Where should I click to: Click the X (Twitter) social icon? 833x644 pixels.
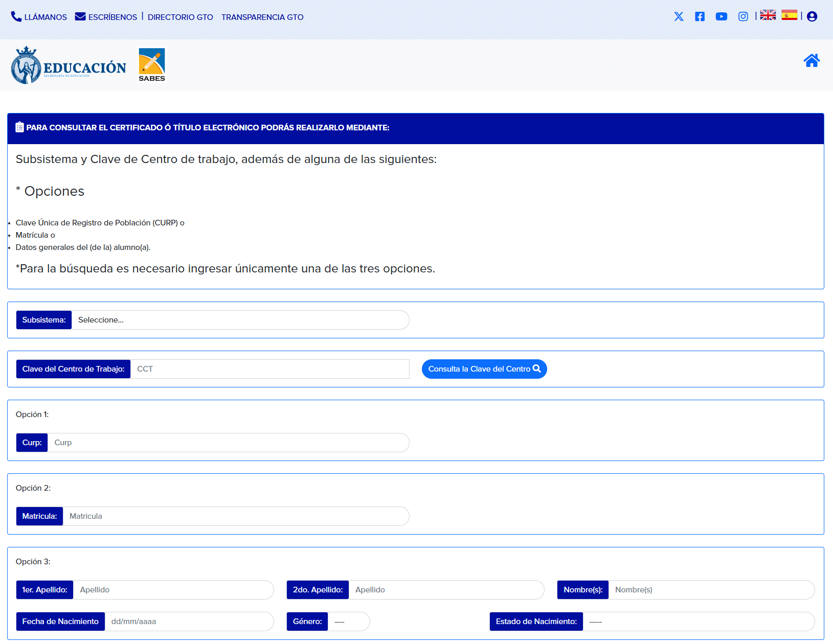[679, 16]
